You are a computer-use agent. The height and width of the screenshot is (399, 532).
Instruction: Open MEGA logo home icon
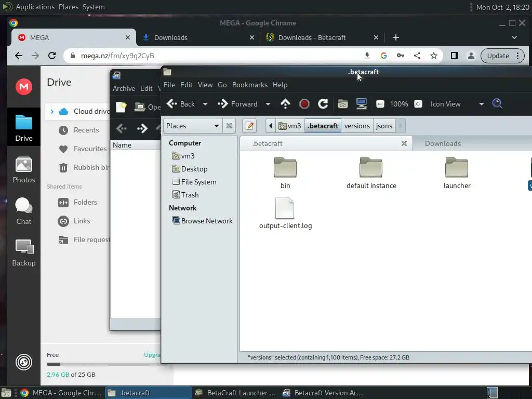(x=24, y=87)
